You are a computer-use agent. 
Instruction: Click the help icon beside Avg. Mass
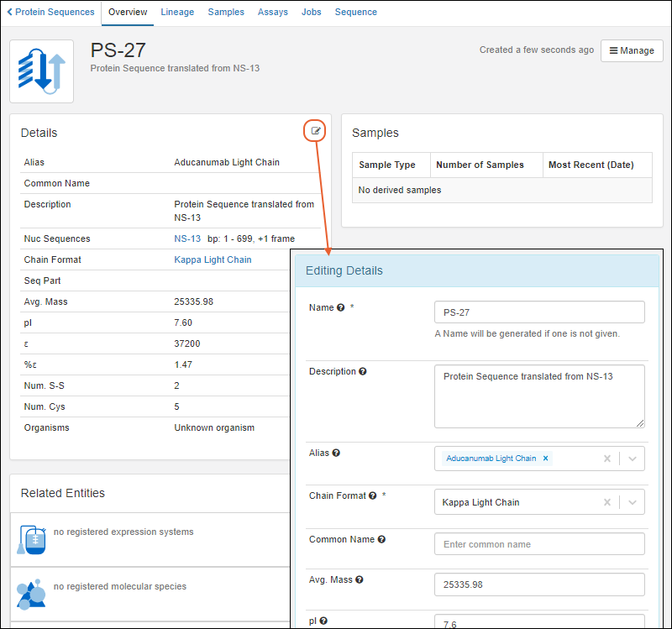point(360,580)
